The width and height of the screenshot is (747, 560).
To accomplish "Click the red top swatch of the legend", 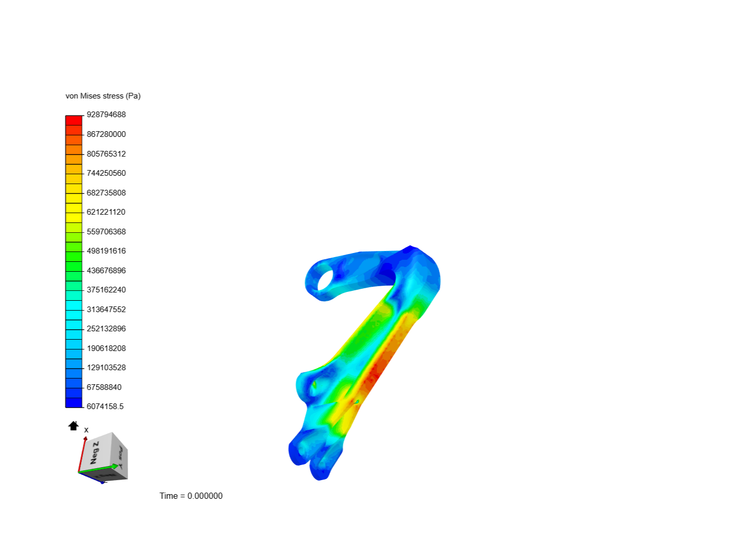I will 74,120.
